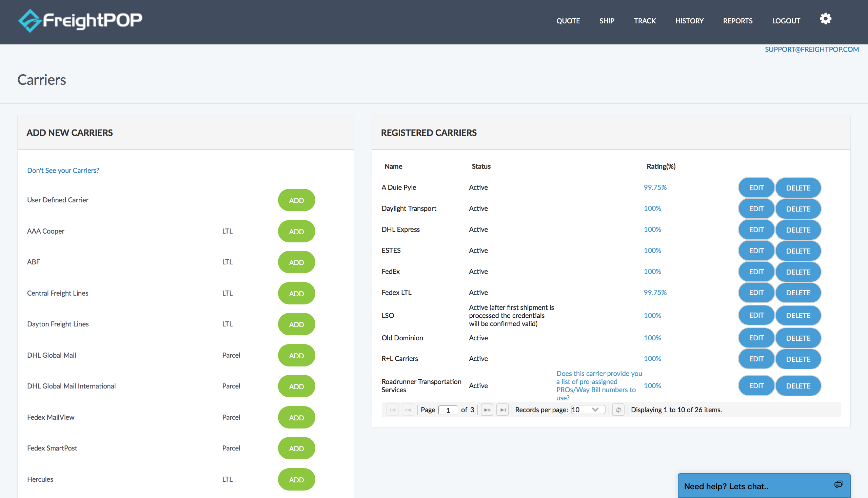
Task: Delete Fedex LTL carrier
Action: click(x=798, y=293)
